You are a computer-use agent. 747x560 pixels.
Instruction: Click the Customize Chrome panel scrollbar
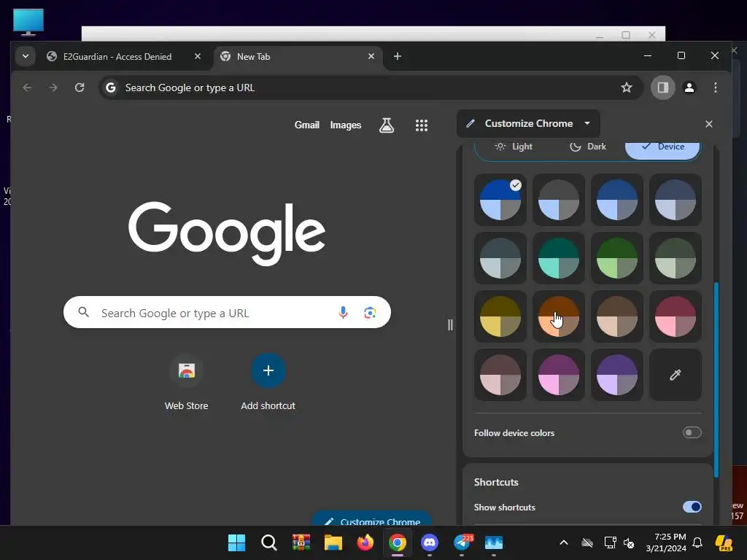click(x=716, y=380)
